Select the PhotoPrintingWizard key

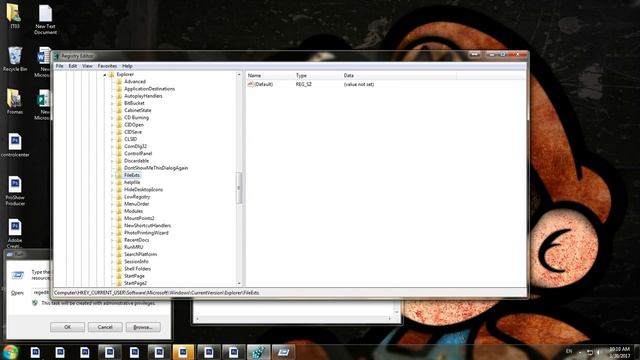[146, 233]
